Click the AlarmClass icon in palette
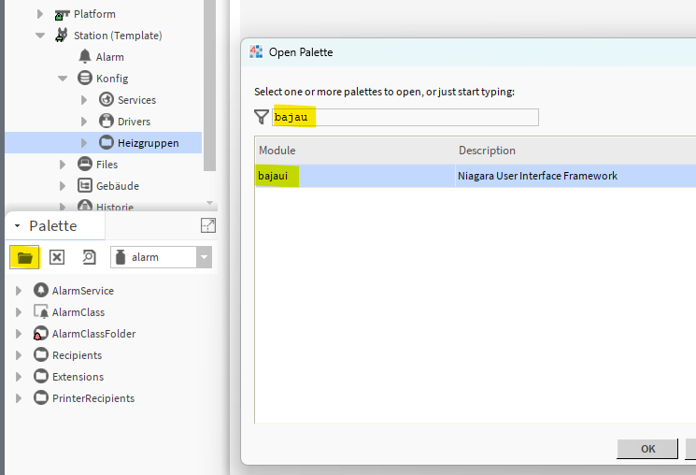 41,312
